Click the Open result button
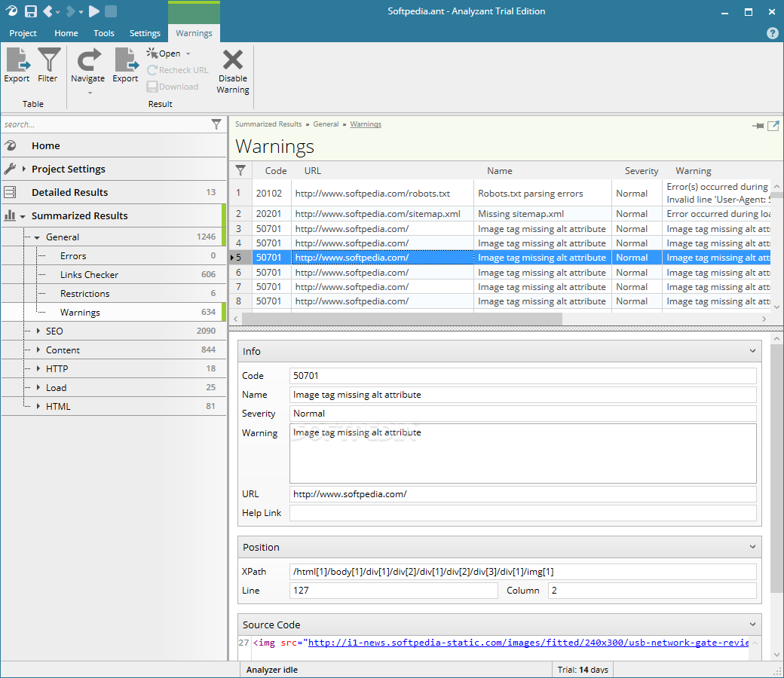The width and height of the screenshot is (784, 678). point(164,53)
